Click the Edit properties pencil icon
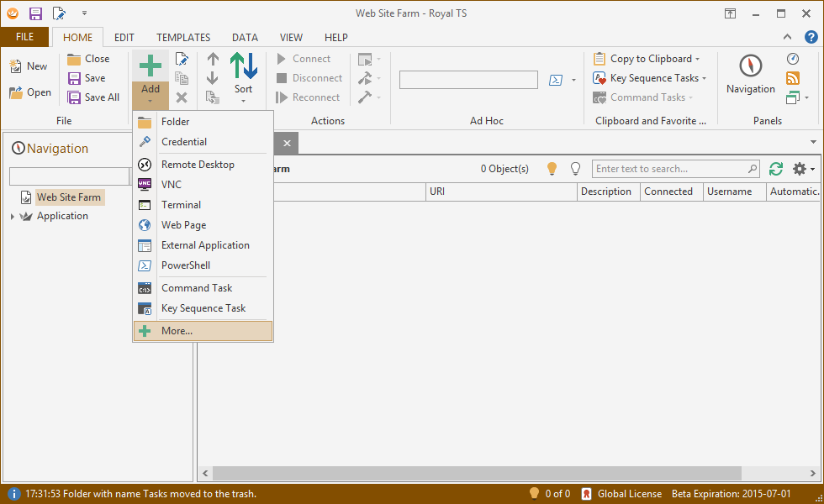 tap(182, 59)
